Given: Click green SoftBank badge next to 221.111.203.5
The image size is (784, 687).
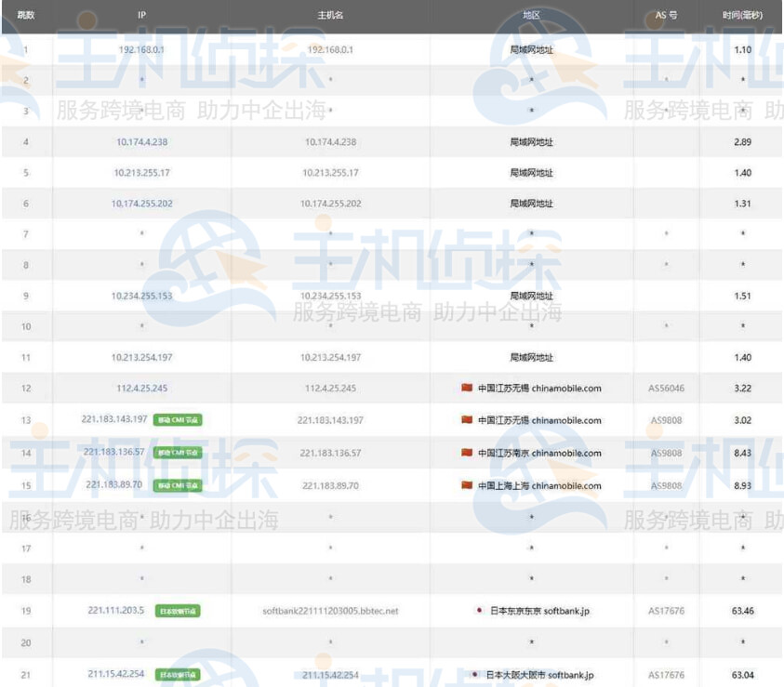Looking at the screenshot, I should [x=177, y=611].
